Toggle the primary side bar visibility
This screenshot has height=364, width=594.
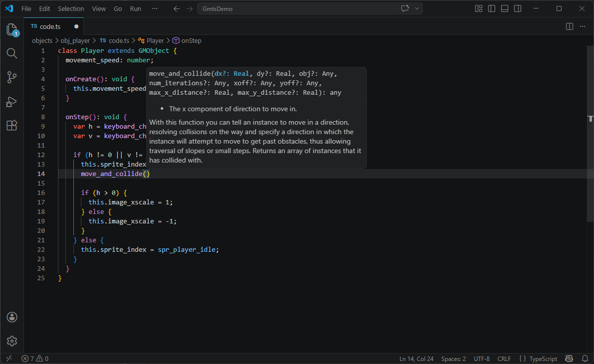[492, 8]
